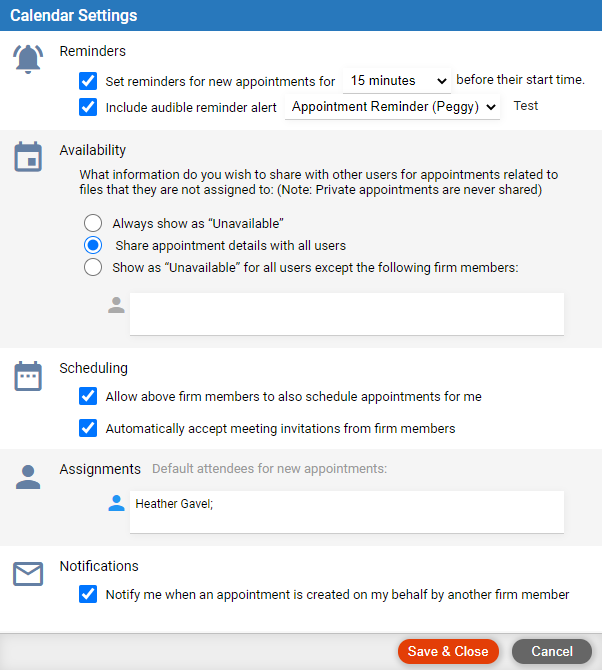
Task: Select Show as Unavailable except firm members
Action: 93,267
